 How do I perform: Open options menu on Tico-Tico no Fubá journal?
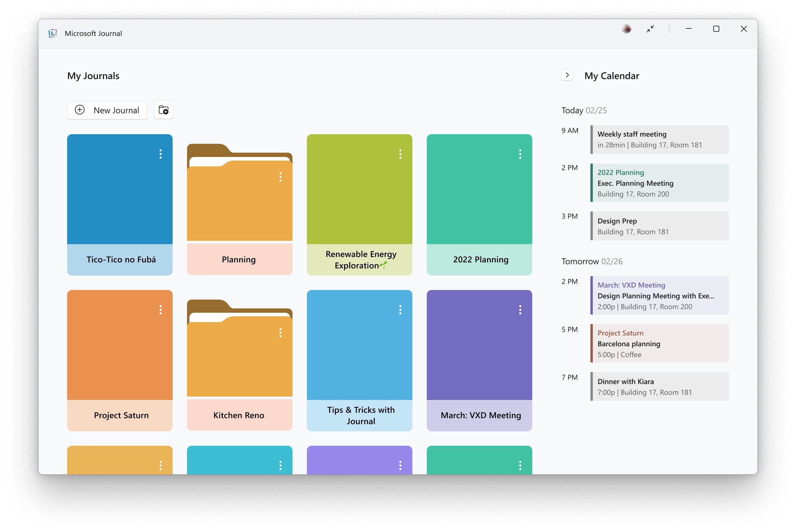(x=161, y=154)
